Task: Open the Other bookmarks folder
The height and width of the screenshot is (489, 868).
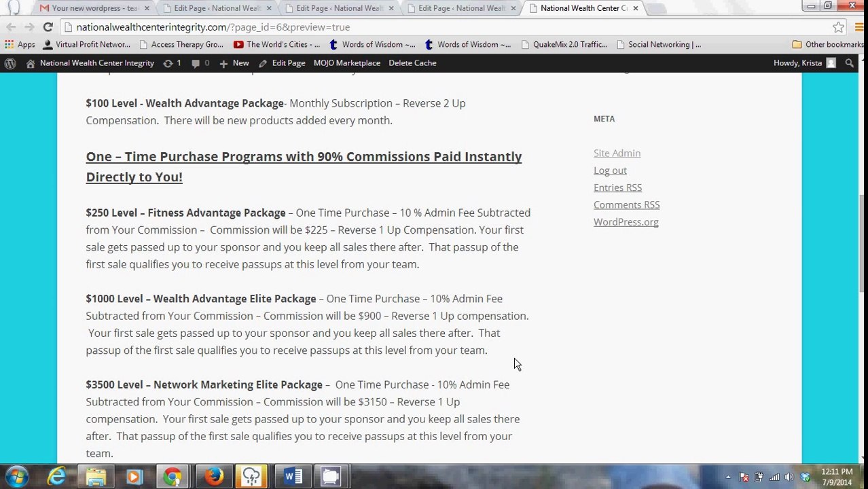Action: [x=828, y=45]
